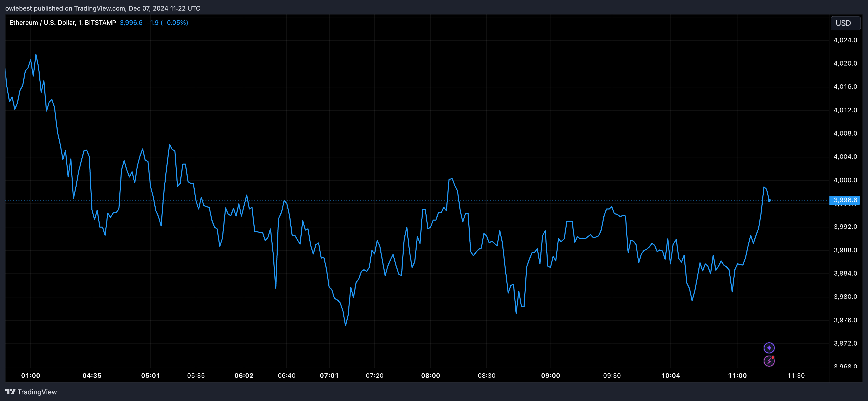Click the −1.9 (−0.05%) change value
868x401 pixels.
[x=167, y=22]
